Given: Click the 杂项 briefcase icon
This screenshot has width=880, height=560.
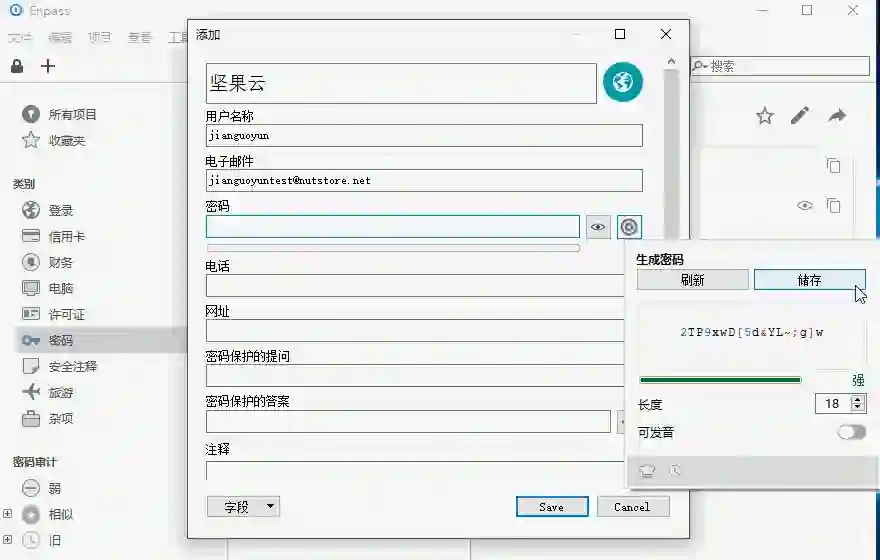Looking at the screenshot, I should (x=31, y=418).
